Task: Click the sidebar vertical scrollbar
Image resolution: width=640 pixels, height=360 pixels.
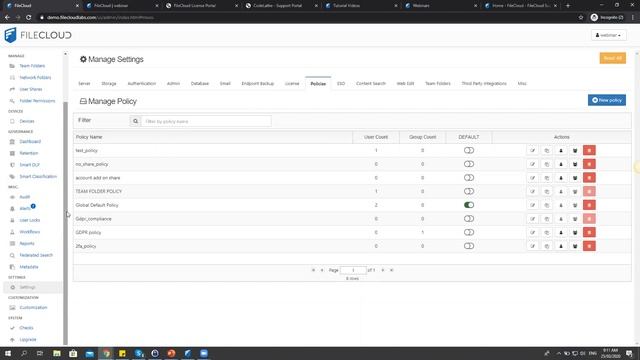Action: click(x=65, y=223)
